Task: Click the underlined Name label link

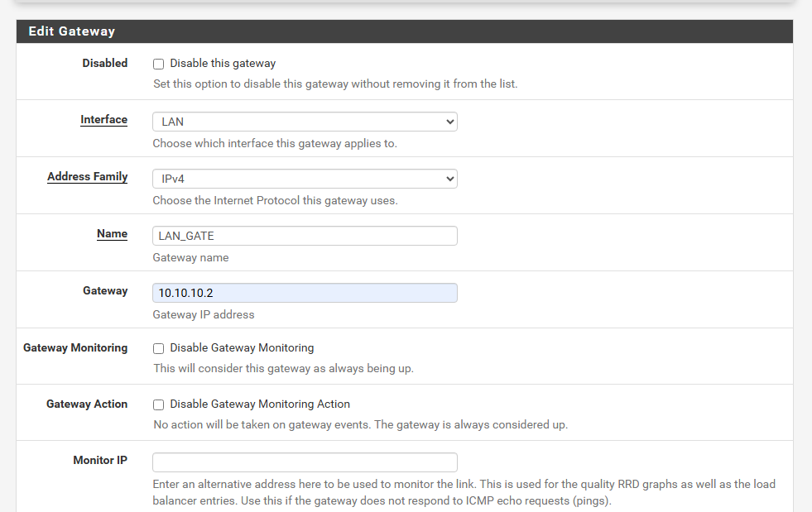Action: point(112,233)
